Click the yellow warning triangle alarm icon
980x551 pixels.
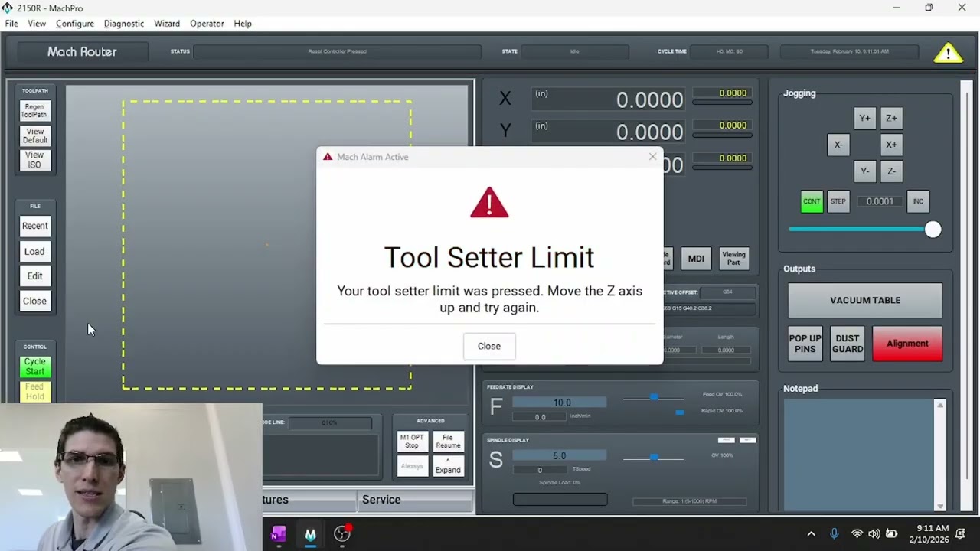[x=948, y=53]
